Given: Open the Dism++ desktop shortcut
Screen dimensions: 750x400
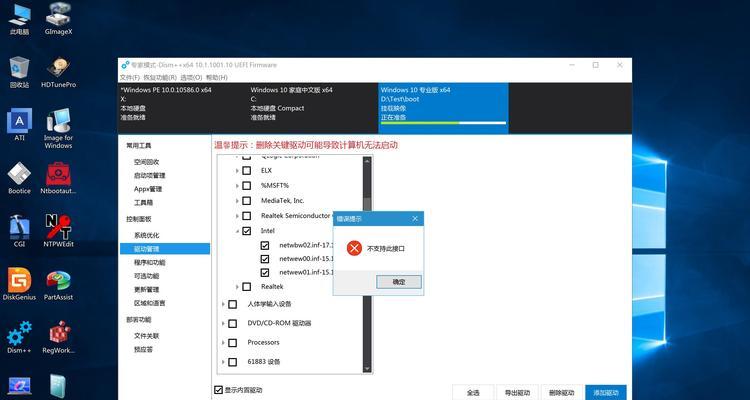Looking at the screenshot, I should [19, 337].
